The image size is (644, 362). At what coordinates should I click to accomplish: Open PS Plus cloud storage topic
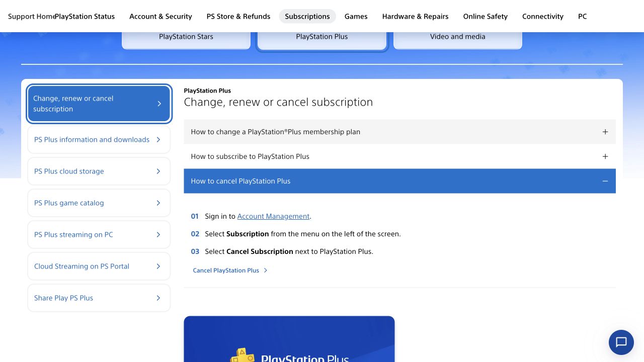[x=99, y=171]
